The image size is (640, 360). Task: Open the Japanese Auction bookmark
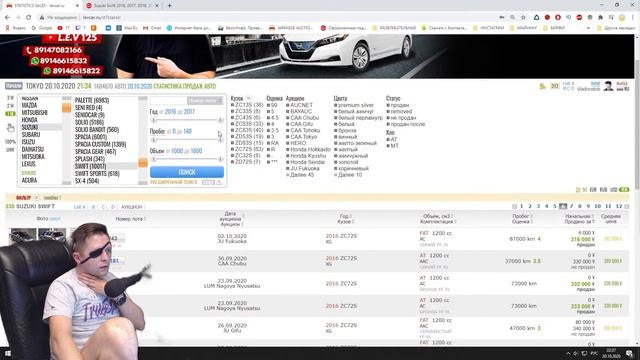coord(291,28)
